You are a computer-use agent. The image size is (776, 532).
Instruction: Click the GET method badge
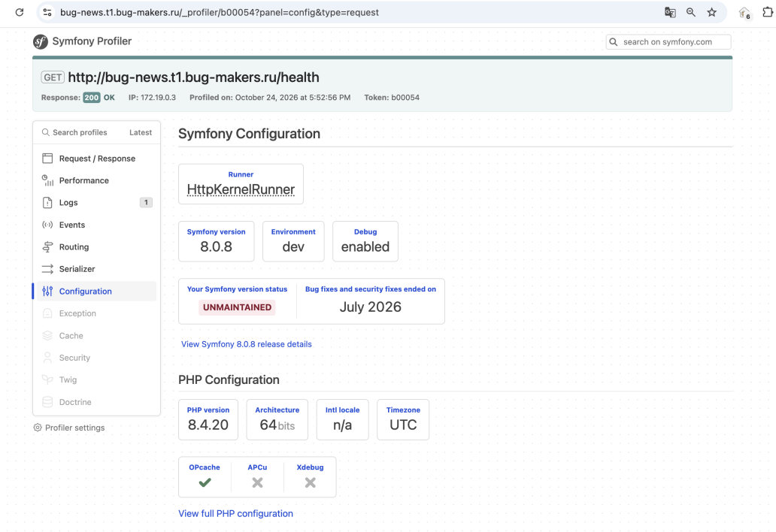pos(53,77)
